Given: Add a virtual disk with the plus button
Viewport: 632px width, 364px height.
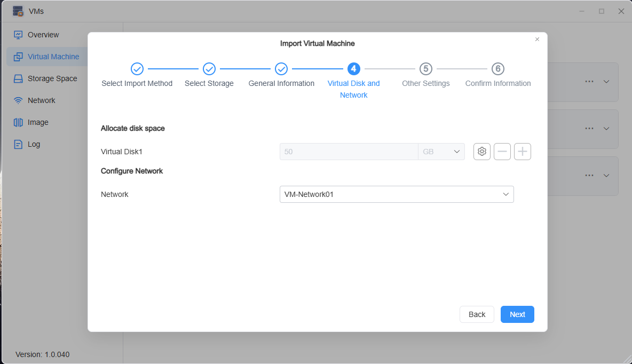Looking at the screenshot, I should click(x=522, y=152).
